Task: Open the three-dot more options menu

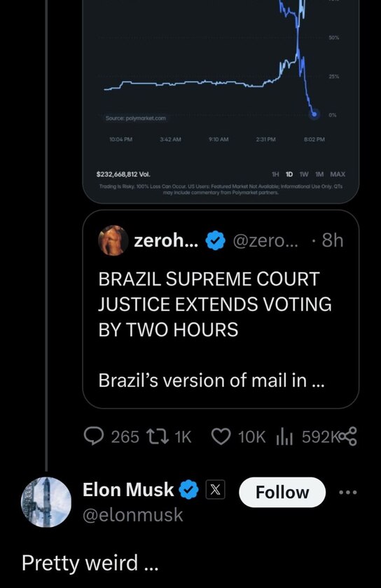Action: coord(348,492)
